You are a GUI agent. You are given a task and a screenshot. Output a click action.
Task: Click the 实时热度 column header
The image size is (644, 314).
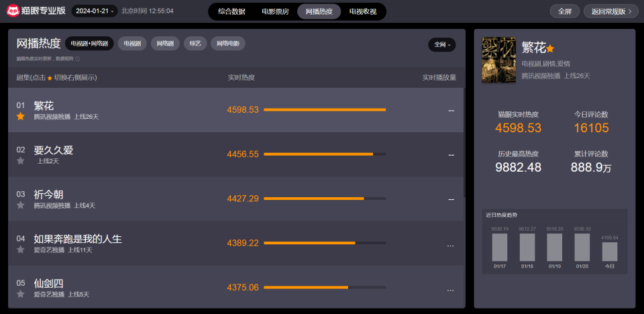pos(241,78)
